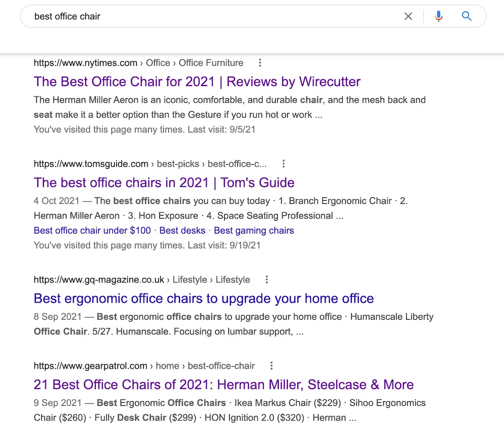Click the 'Last visit: 9/19/21' note
504x437 pixels.
pyautogui.click(x=224, y=245)
